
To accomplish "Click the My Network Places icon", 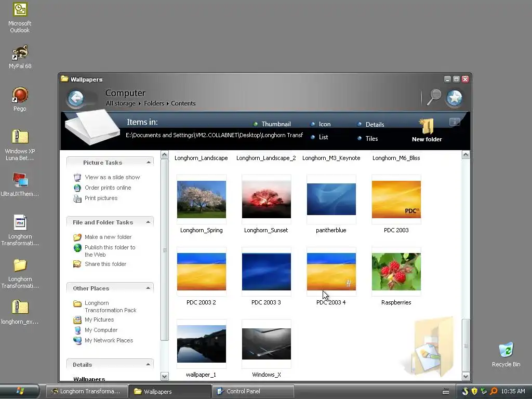I will click(77, 341).
